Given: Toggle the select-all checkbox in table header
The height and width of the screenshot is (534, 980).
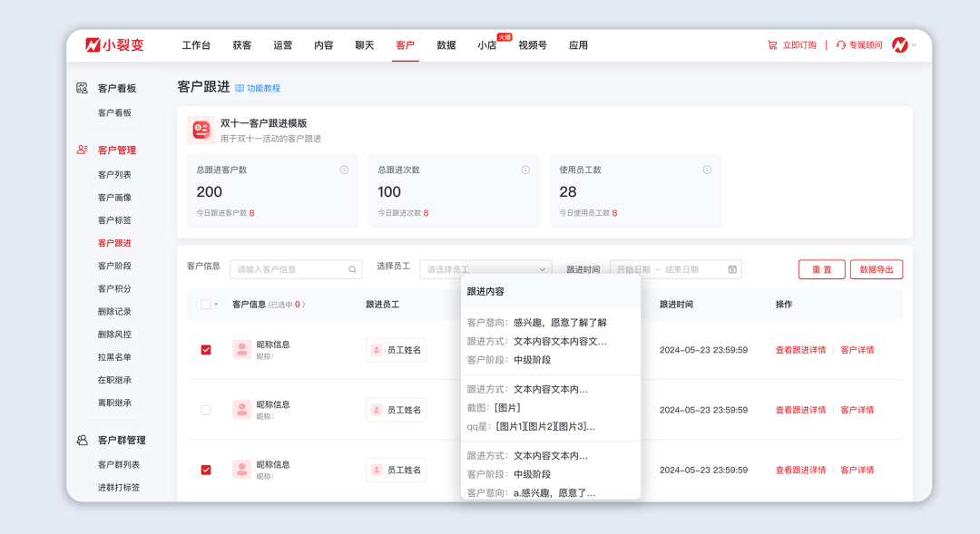Looking at the screenshot, I should pyautogui.click(x=206, y=305).
